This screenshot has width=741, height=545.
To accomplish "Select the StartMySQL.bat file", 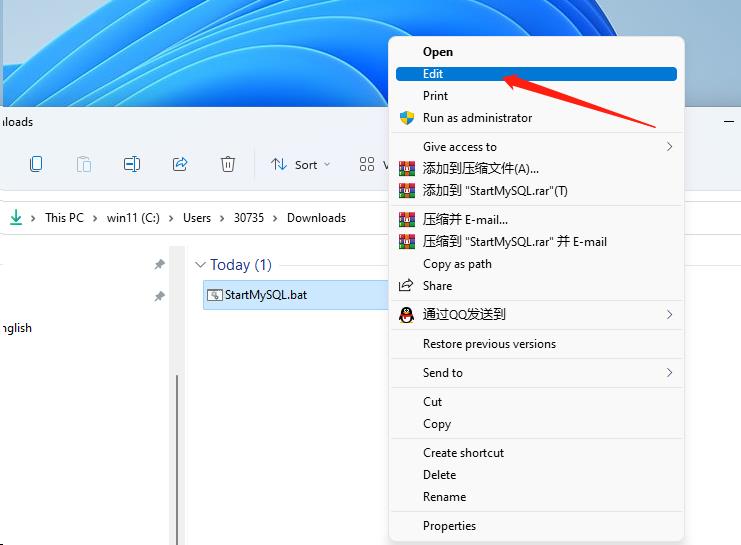I will pos(265,295).
